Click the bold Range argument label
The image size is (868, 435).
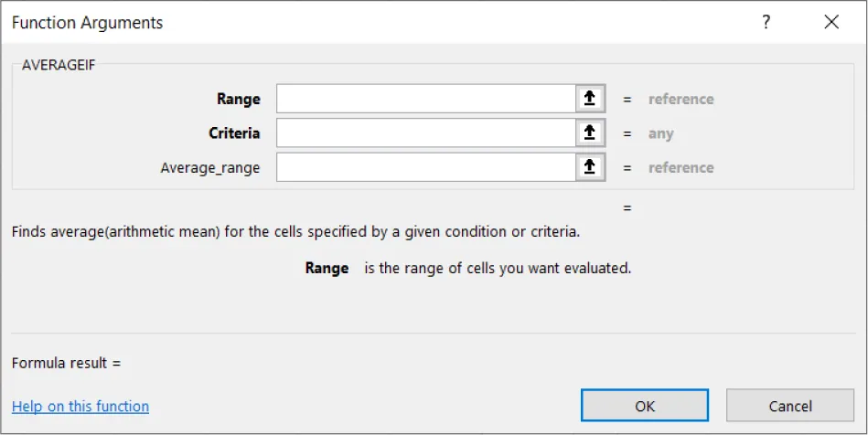(238, 99)
